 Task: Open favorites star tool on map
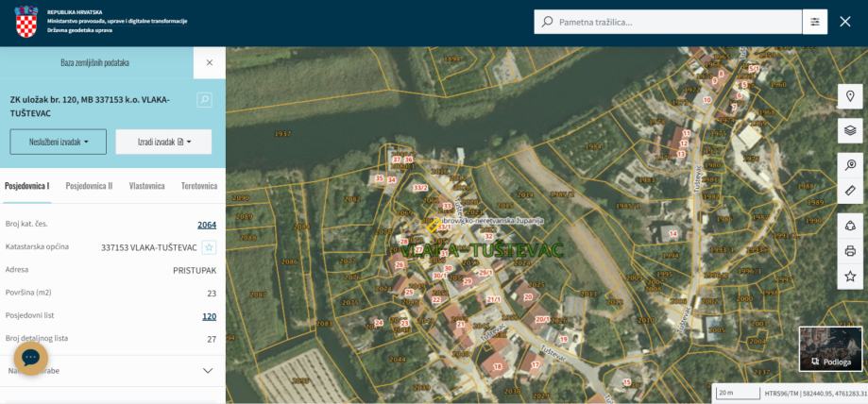(x=850, y=277)
